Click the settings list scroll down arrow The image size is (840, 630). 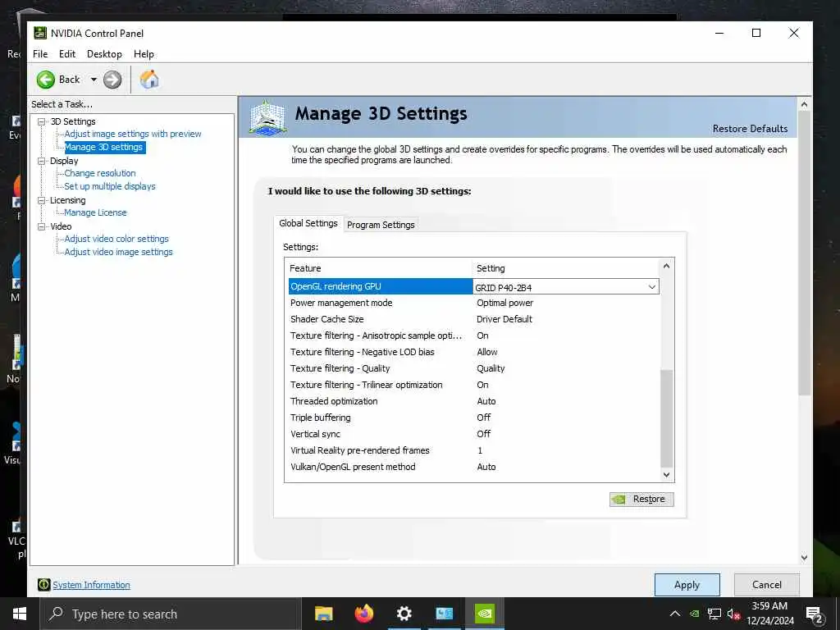pos(666,475)
